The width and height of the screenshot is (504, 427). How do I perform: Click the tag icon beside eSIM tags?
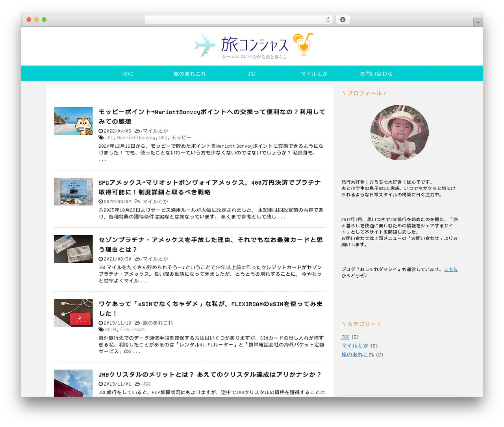101,329
